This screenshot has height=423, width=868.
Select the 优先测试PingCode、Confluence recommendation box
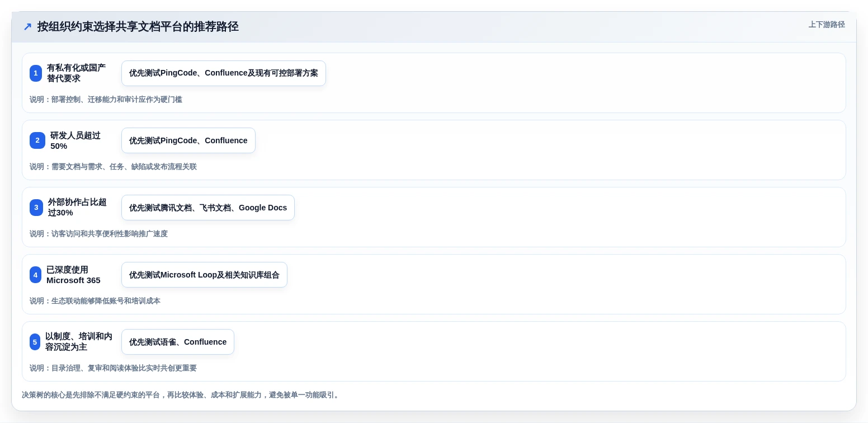tap(188, 140)
